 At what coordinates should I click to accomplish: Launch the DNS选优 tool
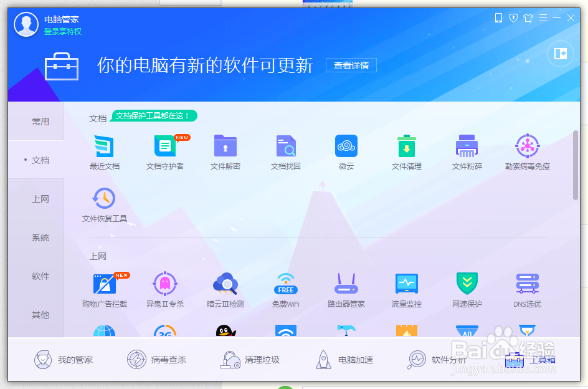527,290
